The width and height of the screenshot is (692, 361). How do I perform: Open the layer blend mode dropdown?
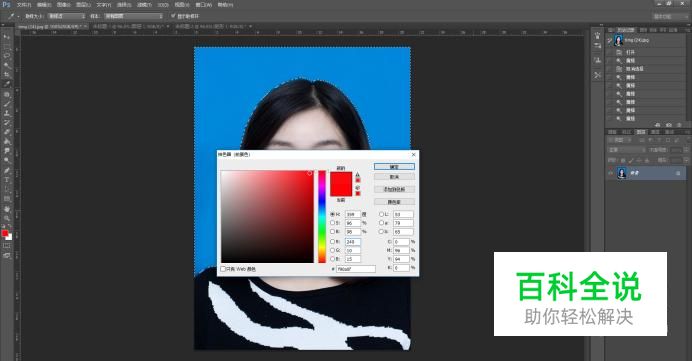(x=627, y=150)
